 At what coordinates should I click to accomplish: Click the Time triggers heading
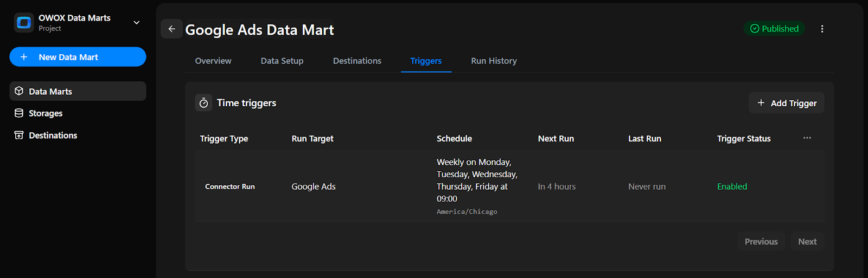point(246,103)
